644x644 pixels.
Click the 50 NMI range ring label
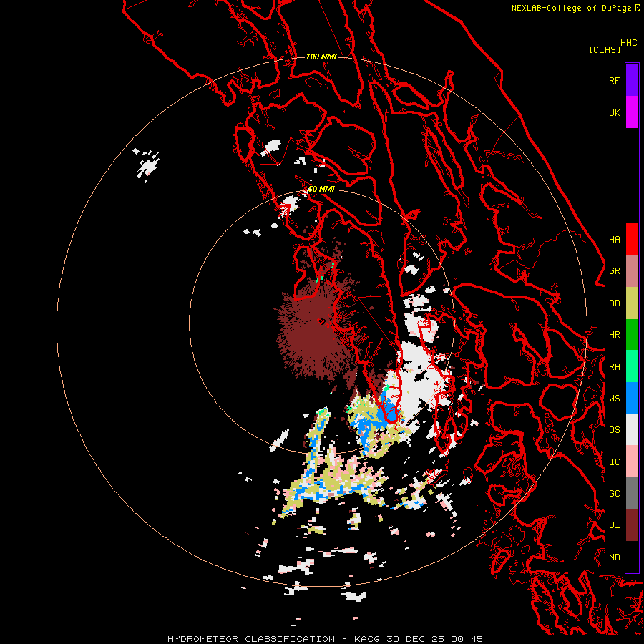point(321,190)
